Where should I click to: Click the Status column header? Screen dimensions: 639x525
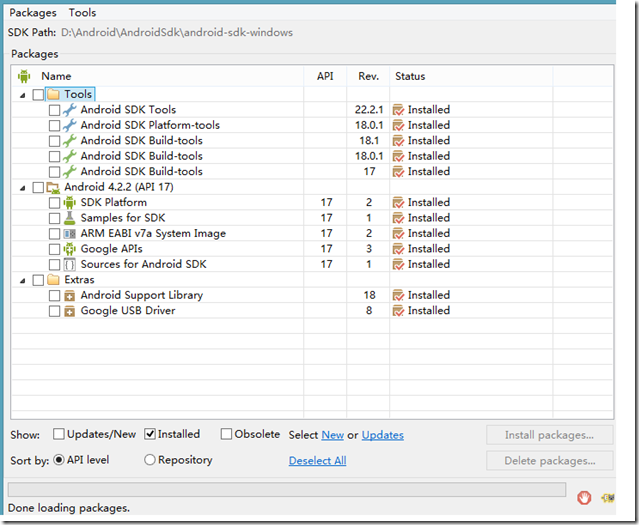coord(410,76)
